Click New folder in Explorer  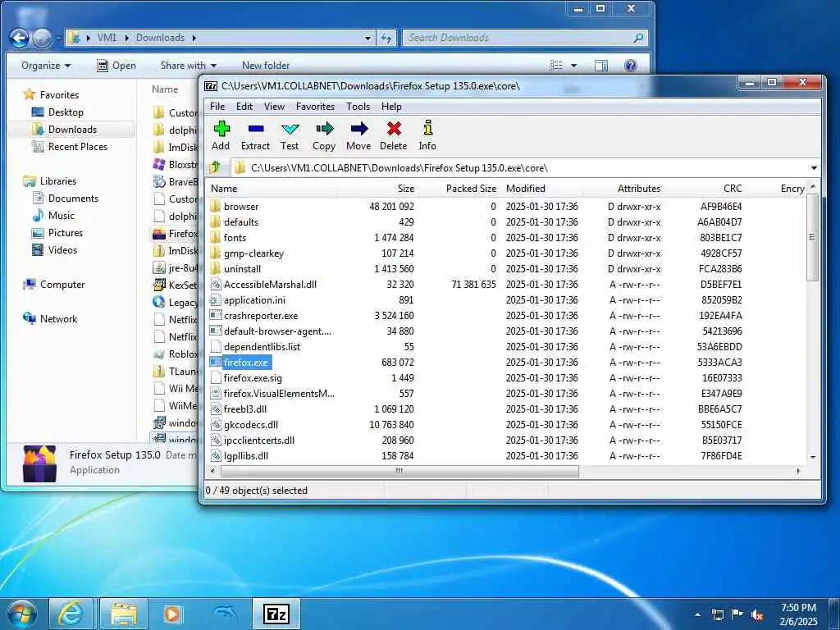[x=266, y=66]
